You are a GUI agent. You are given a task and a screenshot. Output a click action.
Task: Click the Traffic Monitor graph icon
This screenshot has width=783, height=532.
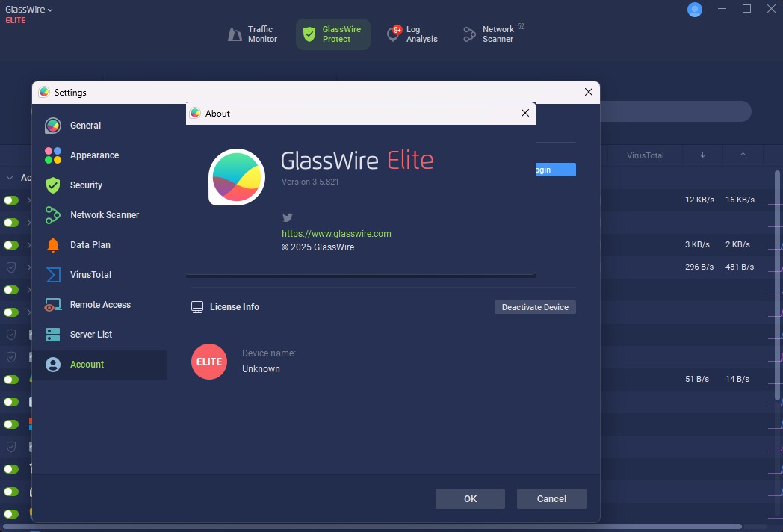(235, 34)
